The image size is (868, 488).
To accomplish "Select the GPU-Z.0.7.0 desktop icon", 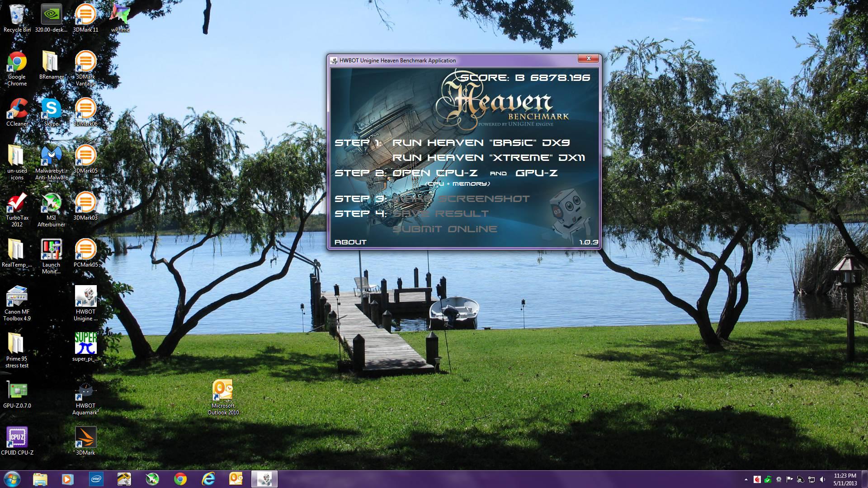I will coord(17,394).
